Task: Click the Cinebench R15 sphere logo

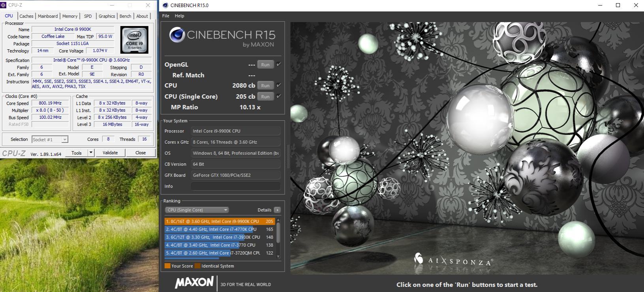Action: click(177, 35)
